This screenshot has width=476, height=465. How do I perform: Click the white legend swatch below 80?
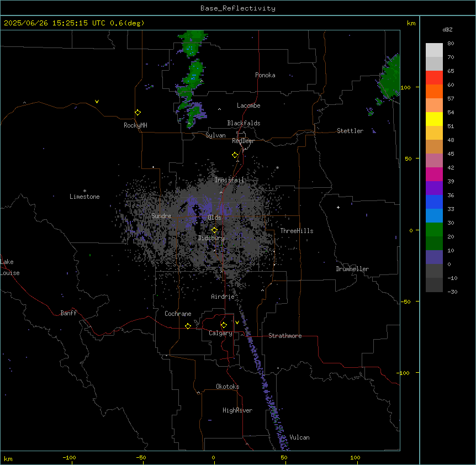pos(434,50)
